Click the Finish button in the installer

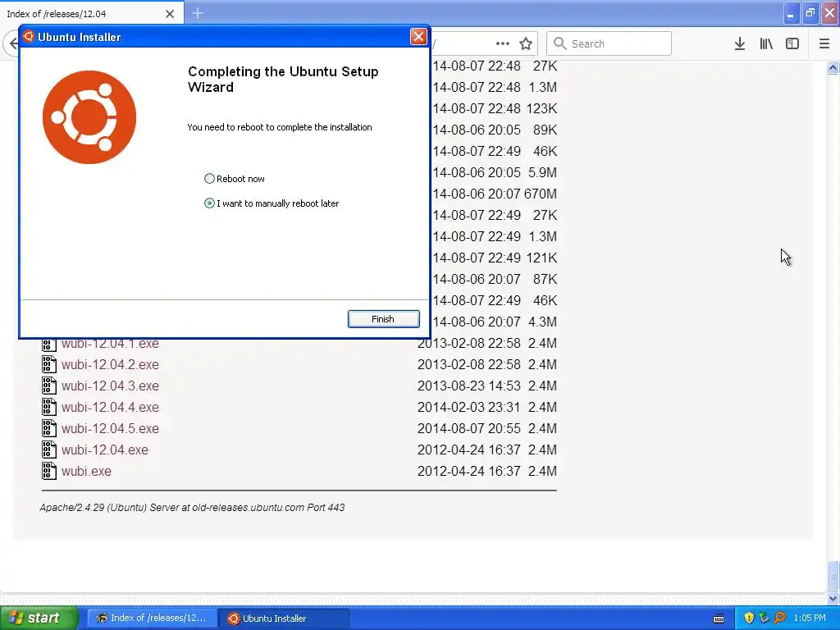(x=384, y=319)
